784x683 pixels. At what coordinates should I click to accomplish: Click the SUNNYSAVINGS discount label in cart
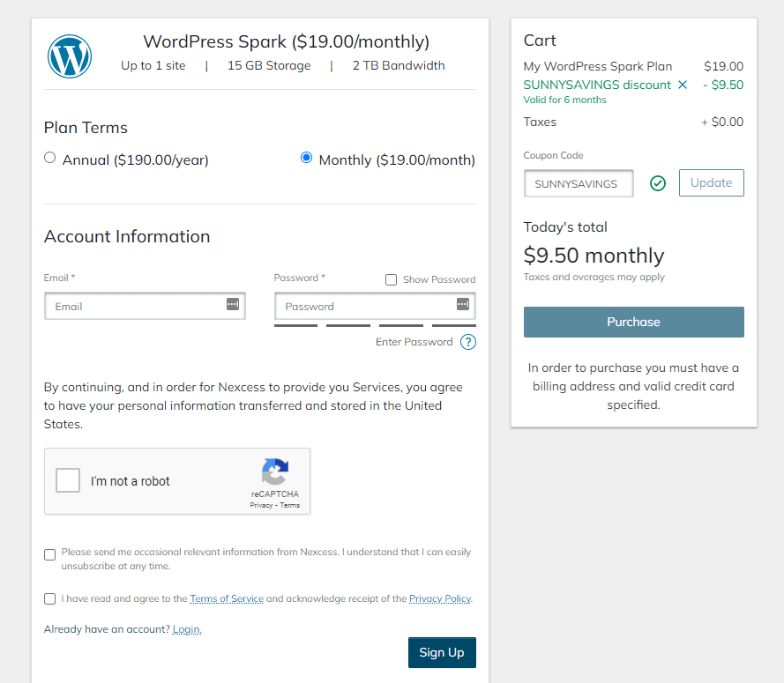pyautogui.click(x=597, y=85)
